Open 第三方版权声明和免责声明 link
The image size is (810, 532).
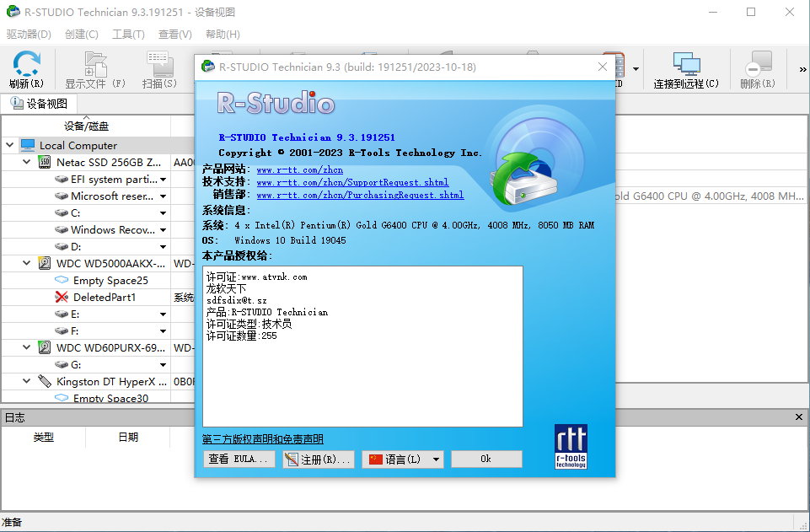click(262, 439)
